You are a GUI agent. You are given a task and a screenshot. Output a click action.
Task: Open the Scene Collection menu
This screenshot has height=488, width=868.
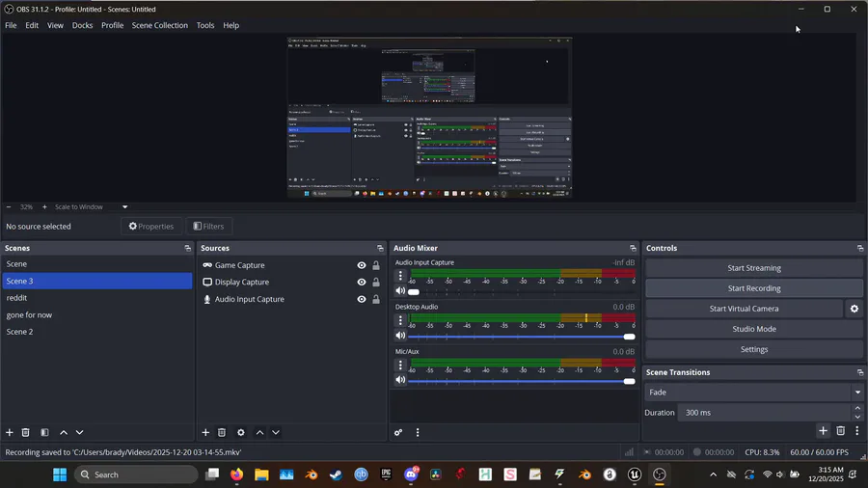click(159, 25)
